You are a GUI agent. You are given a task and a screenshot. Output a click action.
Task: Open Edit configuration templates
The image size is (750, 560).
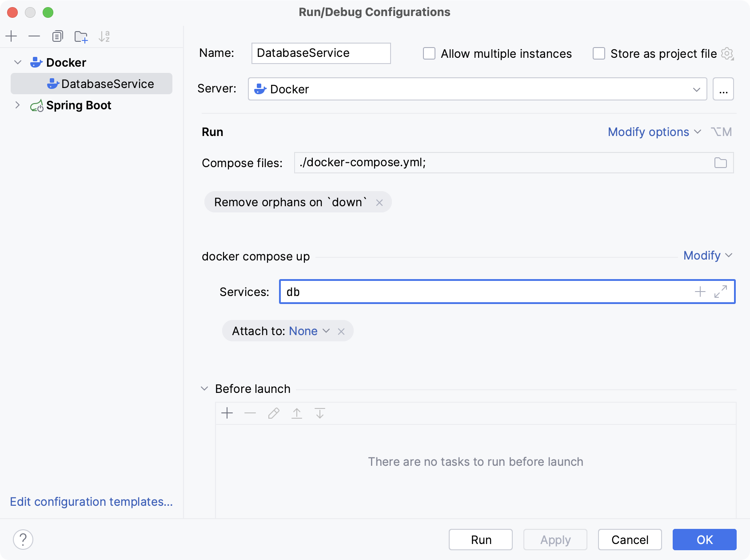[x=91, y=501]
